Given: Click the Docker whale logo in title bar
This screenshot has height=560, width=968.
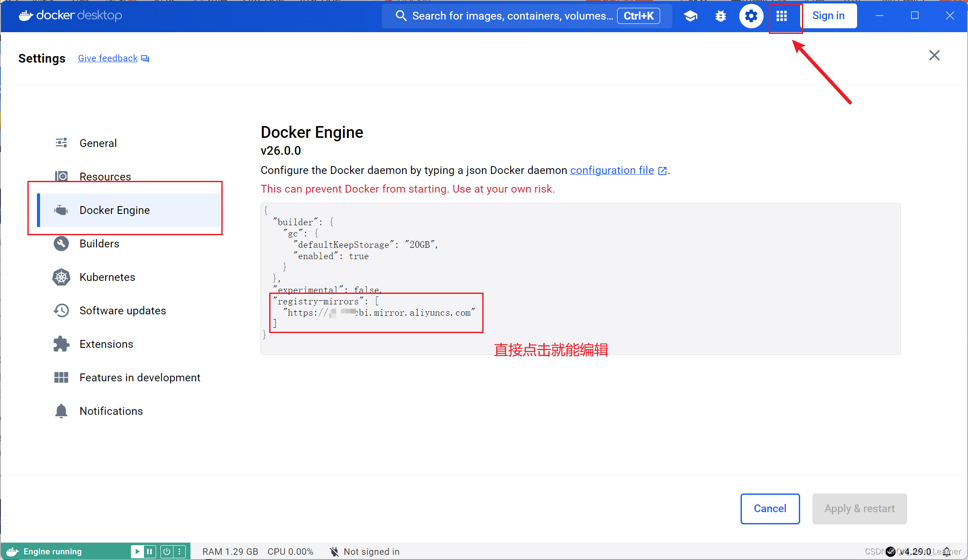Looking at the screenshot, I should tap(26, 15).
